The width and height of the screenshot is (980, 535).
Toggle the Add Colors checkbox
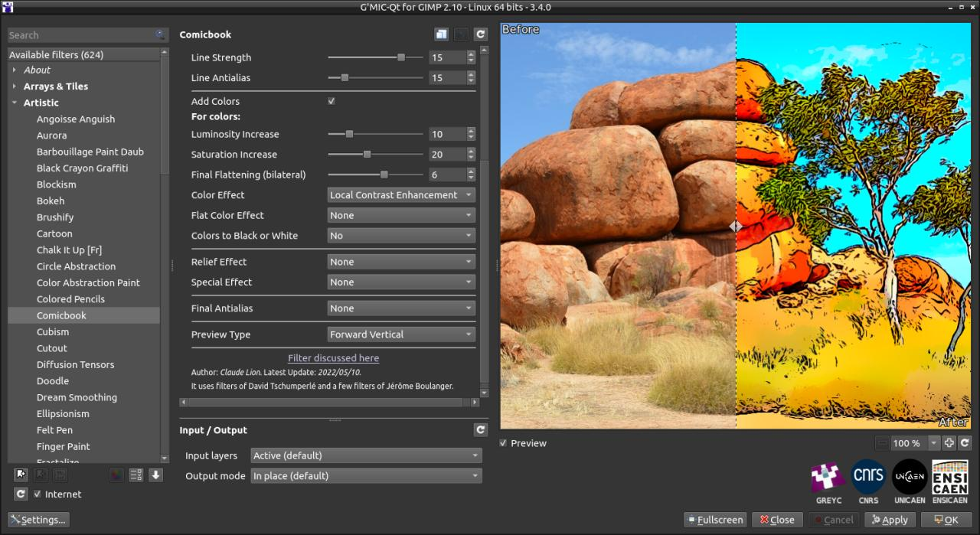[x=331, y=101]
